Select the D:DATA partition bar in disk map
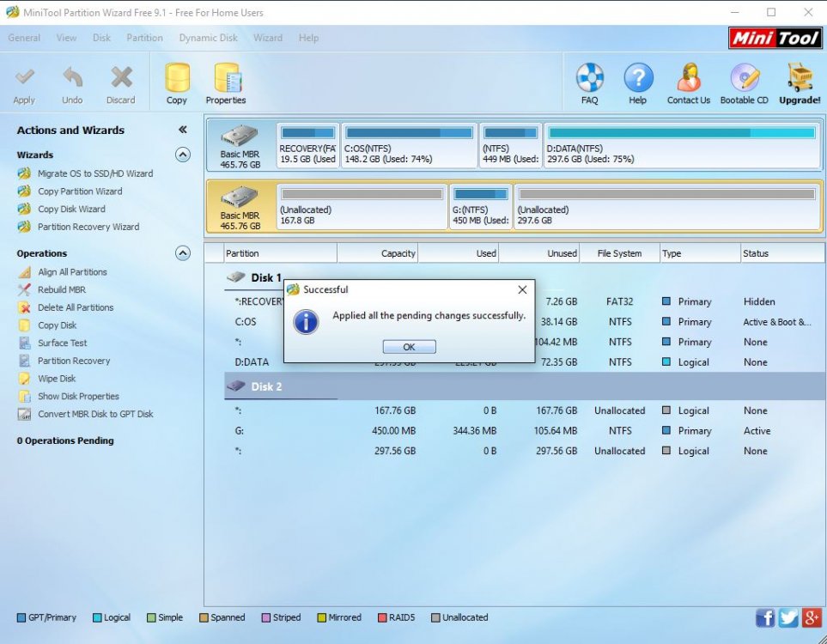The image size is (827, 644). (x=682, y=144)
